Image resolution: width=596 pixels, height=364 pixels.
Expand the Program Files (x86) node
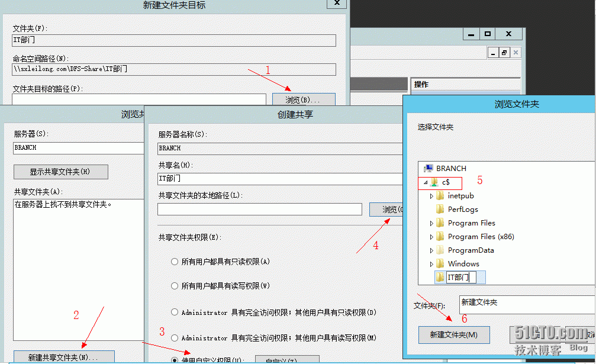[x=431, y=237]
